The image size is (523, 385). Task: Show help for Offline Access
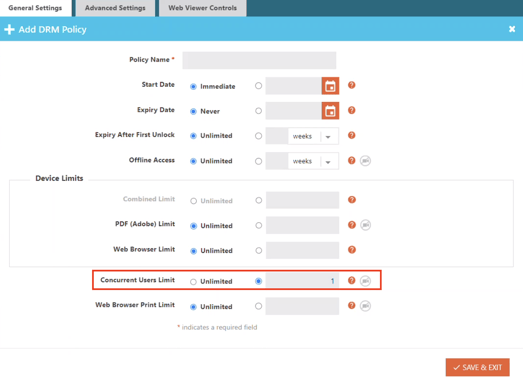[351, 160]
